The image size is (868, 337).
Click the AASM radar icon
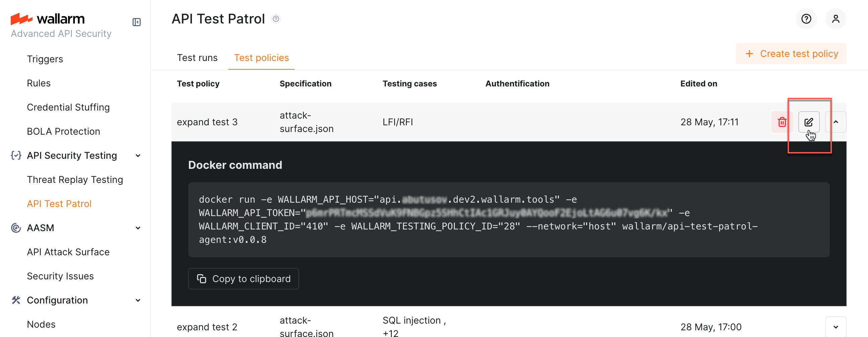16,228
